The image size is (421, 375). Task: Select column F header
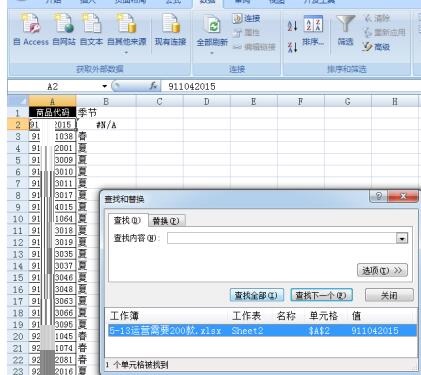coord(301,101)
